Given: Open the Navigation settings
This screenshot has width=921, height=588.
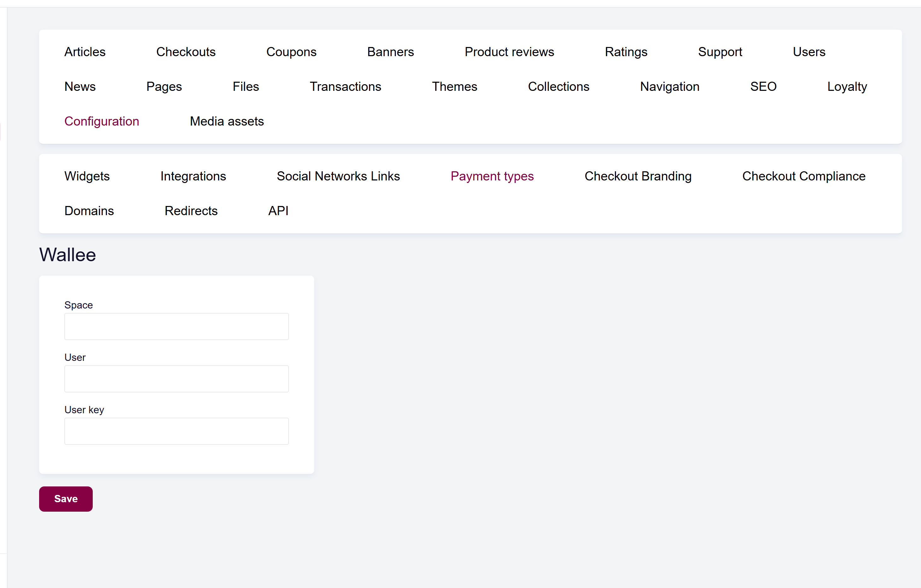Looking at the screenshot, I should click(670, 86).
